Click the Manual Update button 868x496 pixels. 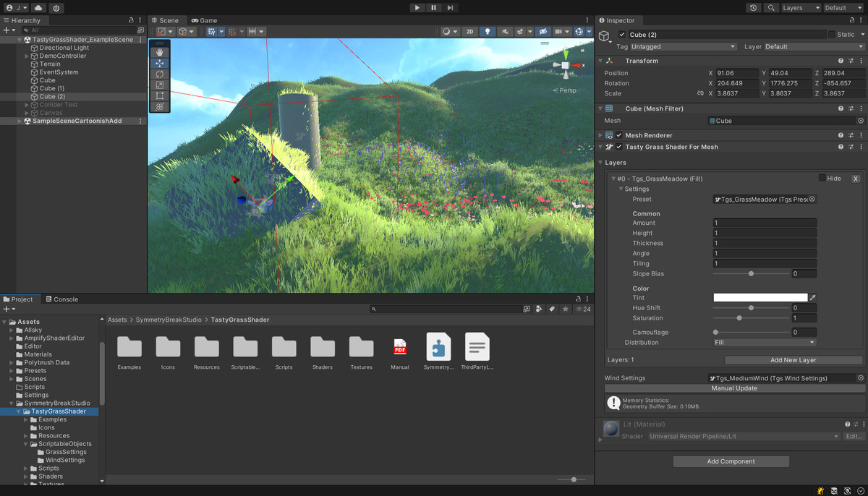coord(734,388)
